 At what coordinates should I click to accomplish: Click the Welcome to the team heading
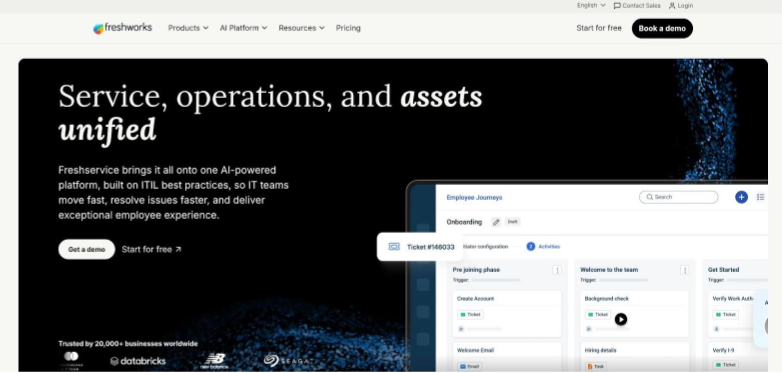609,270
